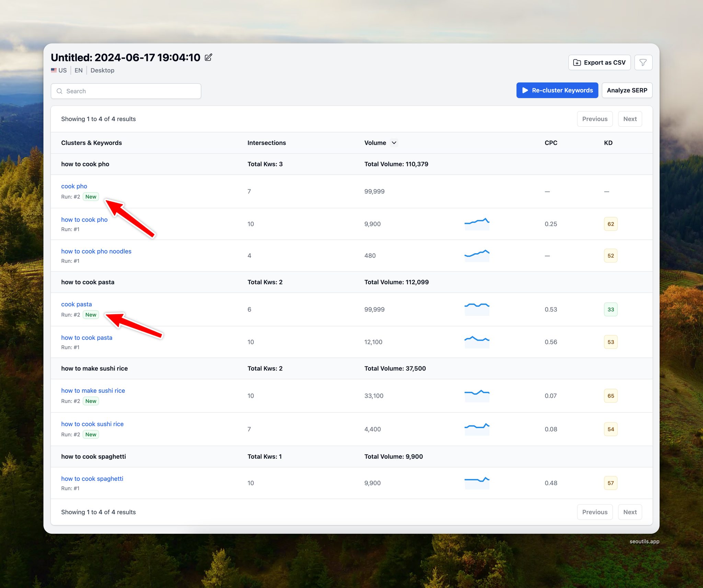Image resolution: width=703 pixels, height=588 pixels.
Task: Open the filter funnel icon
Action: coord(643,62)
